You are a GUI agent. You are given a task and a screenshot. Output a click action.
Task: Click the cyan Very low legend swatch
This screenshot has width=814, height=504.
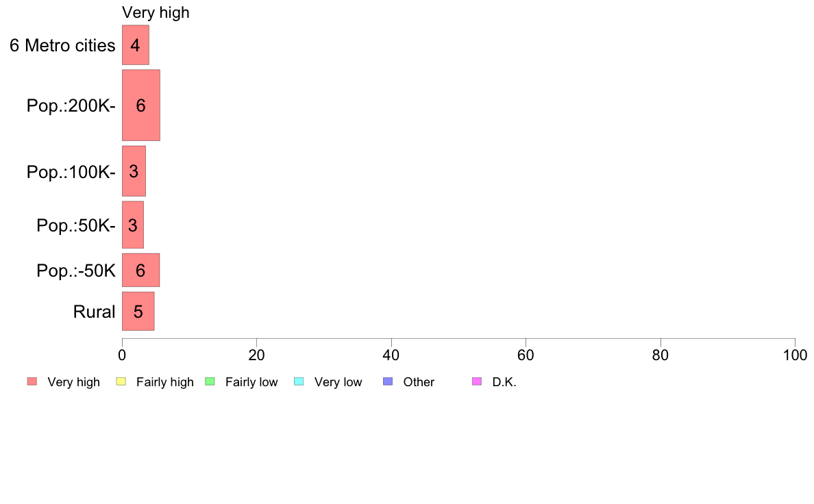299,381
